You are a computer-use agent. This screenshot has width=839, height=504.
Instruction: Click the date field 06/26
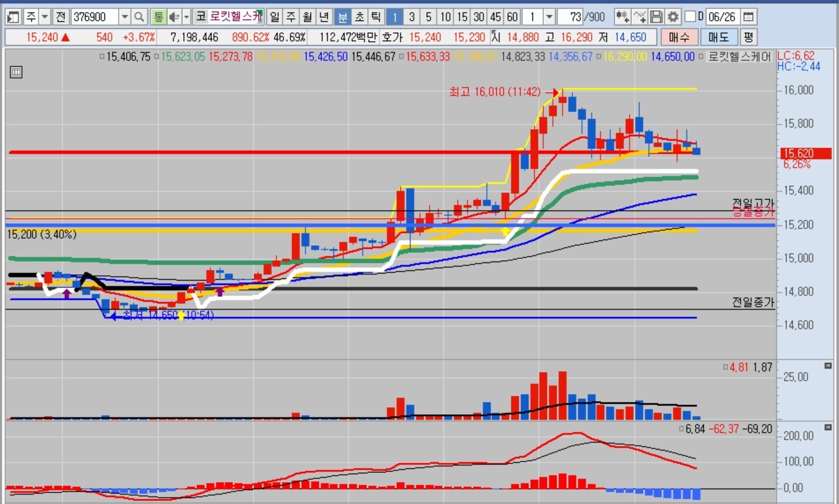pos(722,16)
